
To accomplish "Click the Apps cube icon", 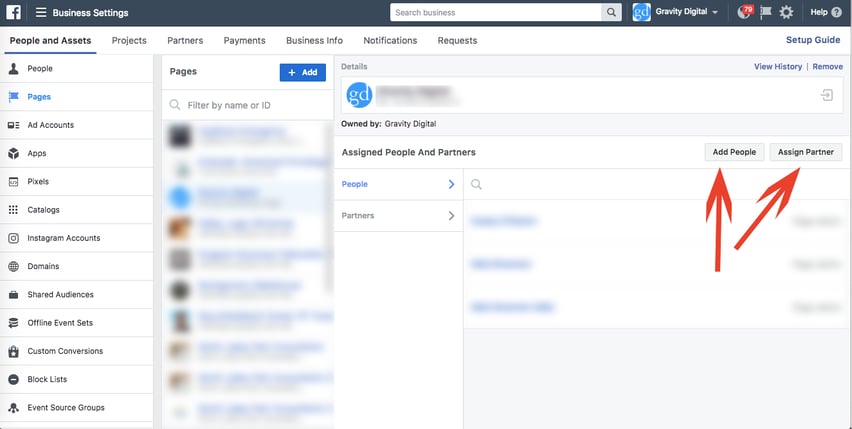I will [x=14, y=153].
